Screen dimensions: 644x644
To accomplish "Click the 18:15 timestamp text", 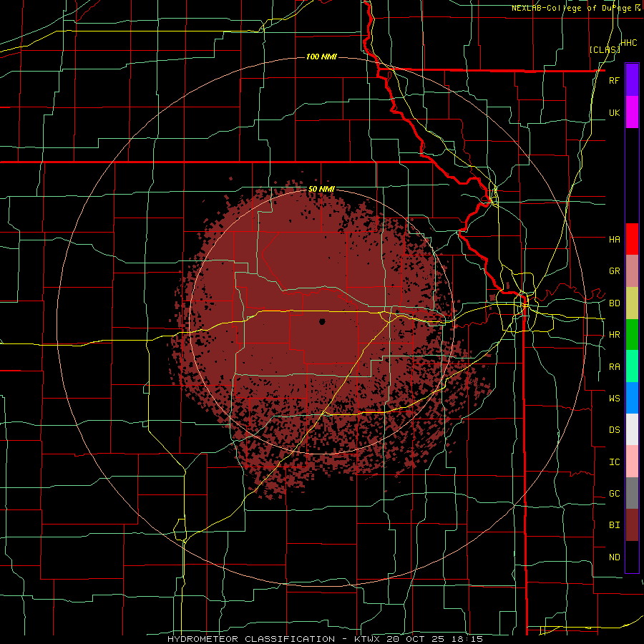I will 466,639.
